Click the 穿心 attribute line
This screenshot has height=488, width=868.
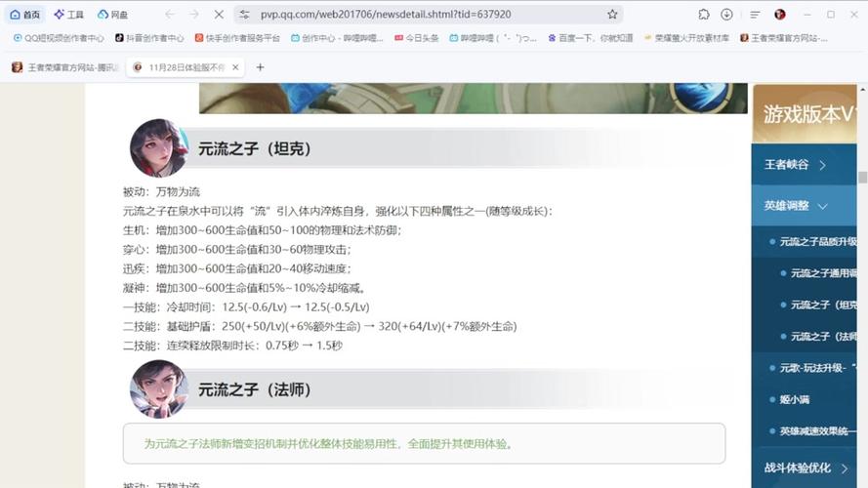(x=237, y=250)
